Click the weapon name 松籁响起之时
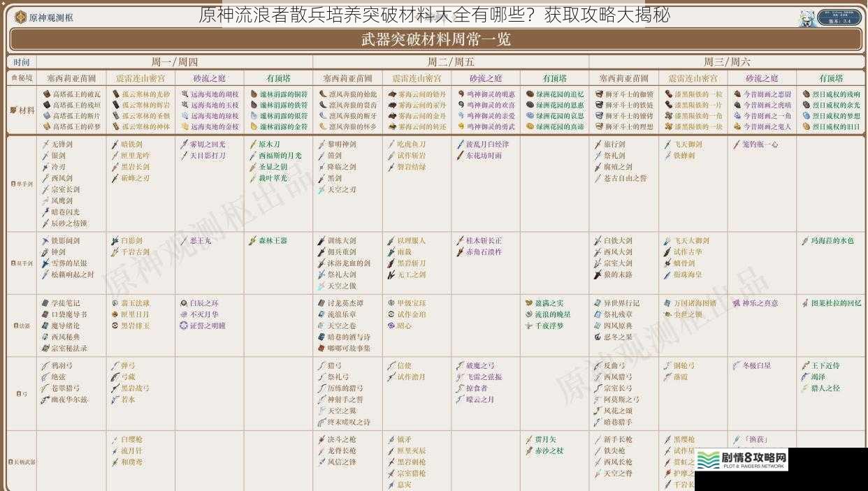868x491 pixels. point(73,274)
